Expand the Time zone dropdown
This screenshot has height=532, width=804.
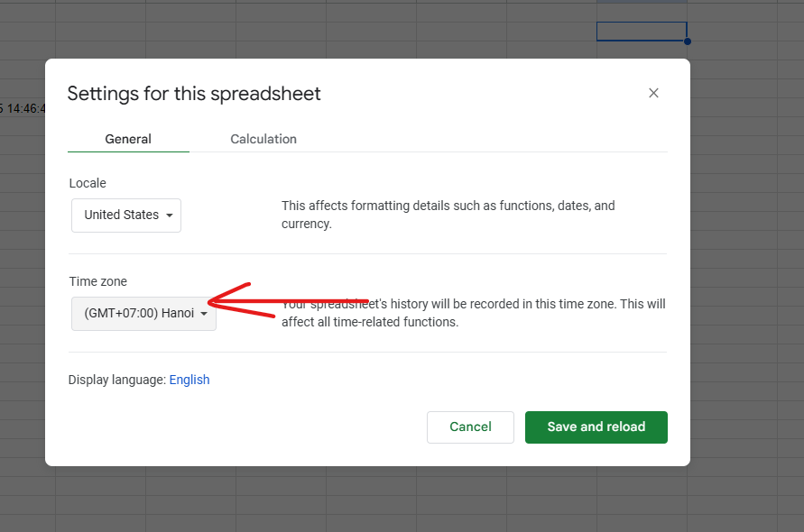point(143,314)
